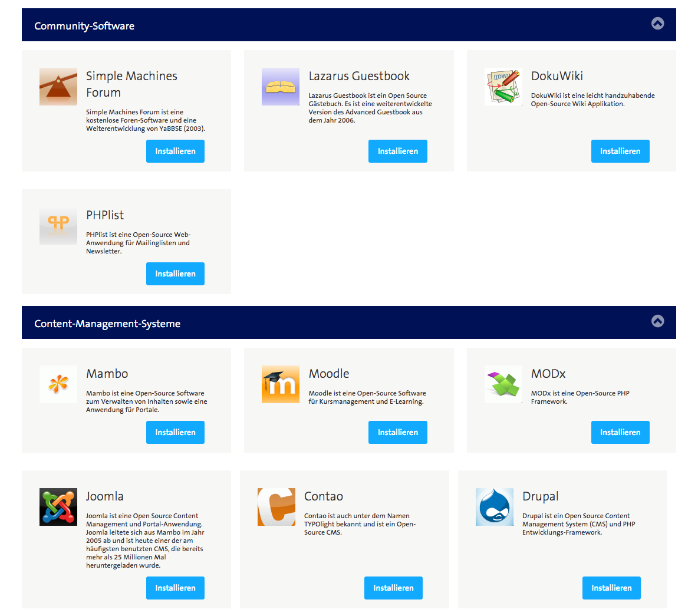Click the Mailinglisten und Newsletter description

[139, 243]
